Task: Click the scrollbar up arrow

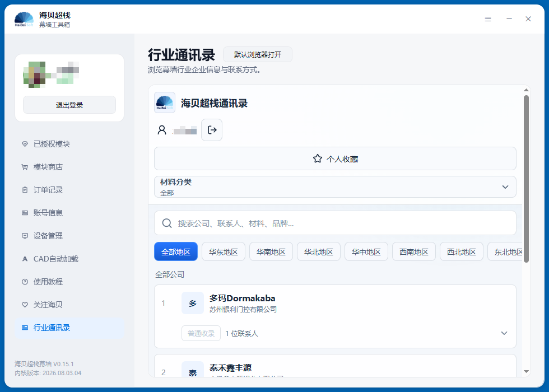Action: [526, 90]
